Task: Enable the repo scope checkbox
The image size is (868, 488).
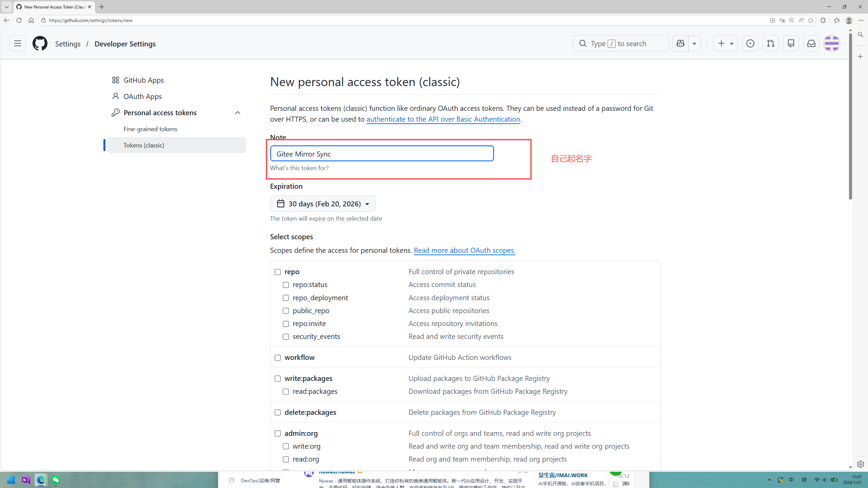Action: 278,272
